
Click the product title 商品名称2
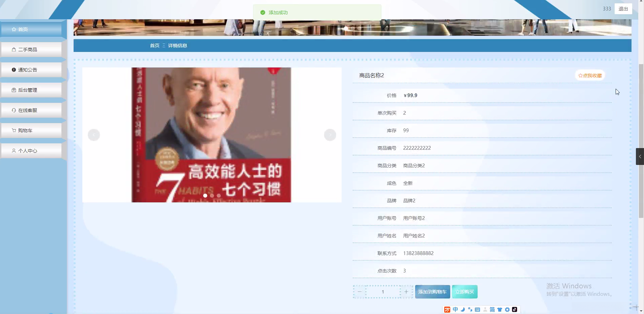(x=372, y=76)
